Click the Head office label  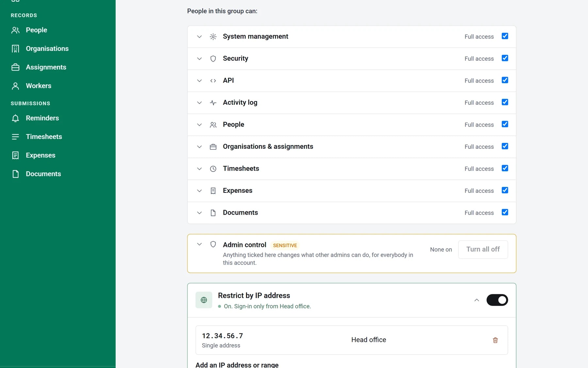point(368,340)
